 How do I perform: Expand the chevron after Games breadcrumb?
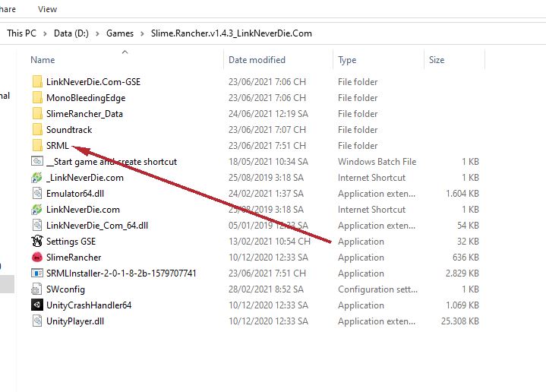pyautogui.click(x=141, y=33)
